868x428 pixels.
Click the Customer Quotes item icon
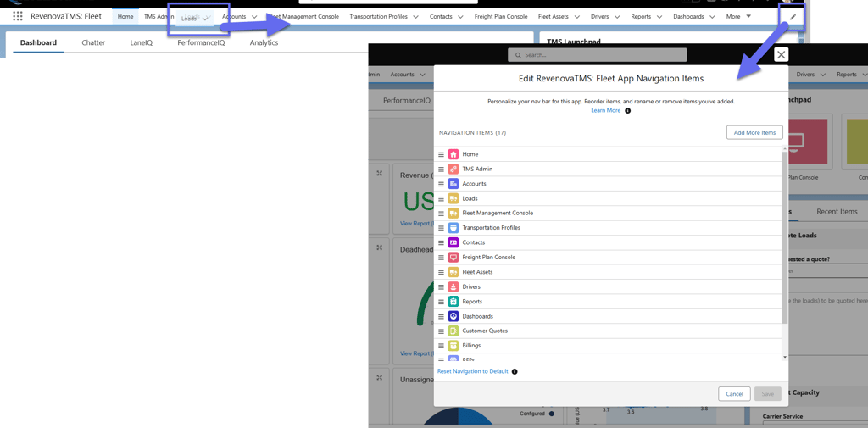click(453, 331)
